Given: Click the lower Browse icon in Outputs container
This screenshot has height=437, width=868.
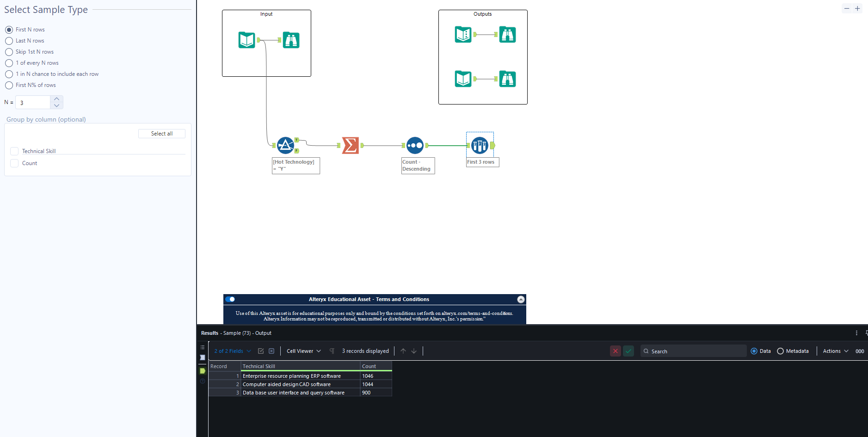Looking at the screenshot, I should 507,79.
